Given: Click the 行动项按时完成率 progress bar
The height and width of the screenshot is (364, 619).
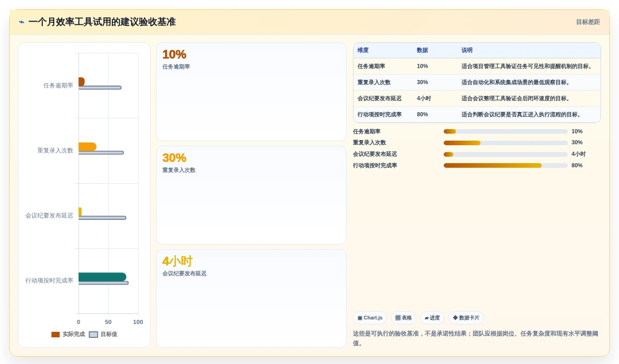Looking at the screenshot, I should [x=506, y=165].
